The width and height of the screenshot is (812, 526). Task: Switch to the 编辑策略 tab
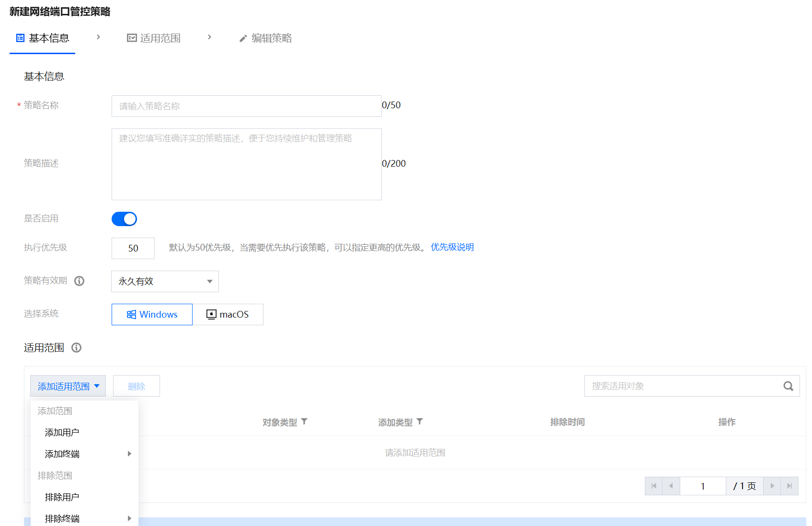tap(265, 38)
